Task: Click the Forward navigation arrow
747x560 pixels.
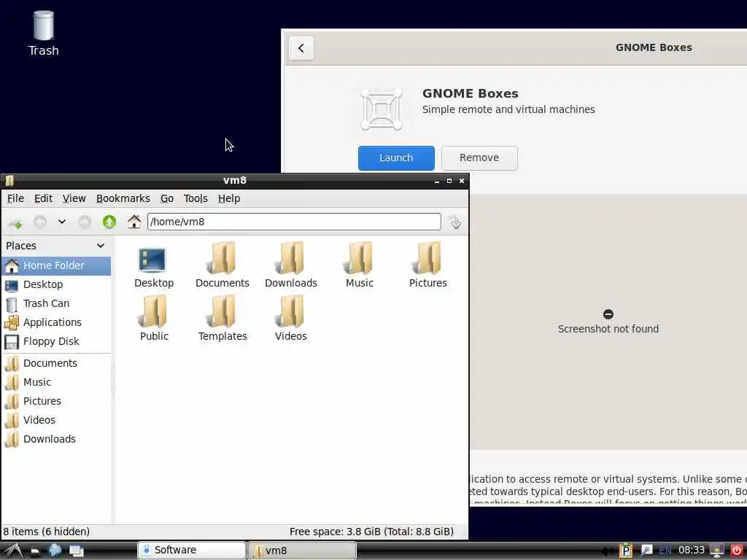Action: click(x=85, y=222)
